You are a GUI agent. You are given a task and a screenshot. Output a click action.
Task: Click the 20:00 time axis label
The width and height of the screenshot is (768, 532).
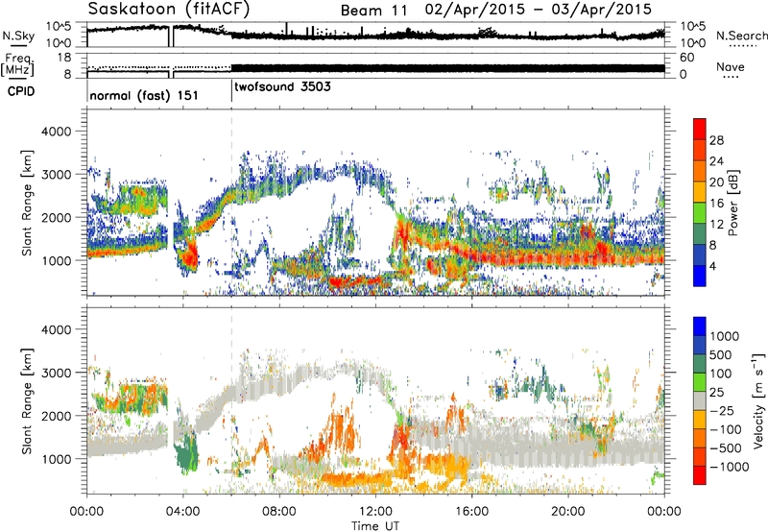pyautogui.click(x=567, y=512)
